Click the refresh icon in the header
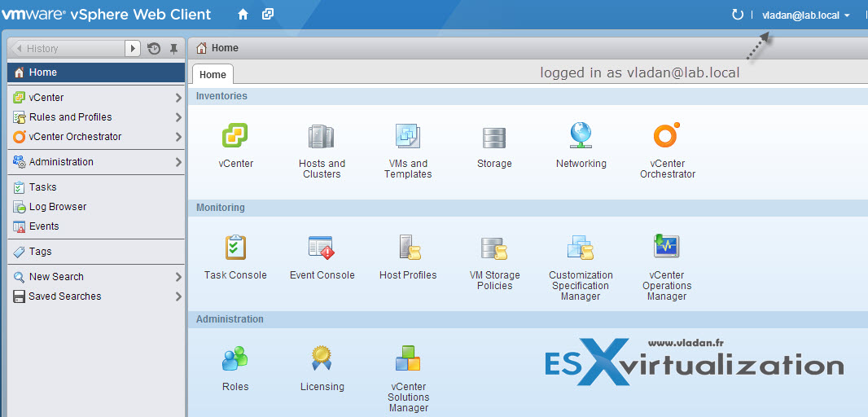868x417 pixels. click(x=738, y=15)
